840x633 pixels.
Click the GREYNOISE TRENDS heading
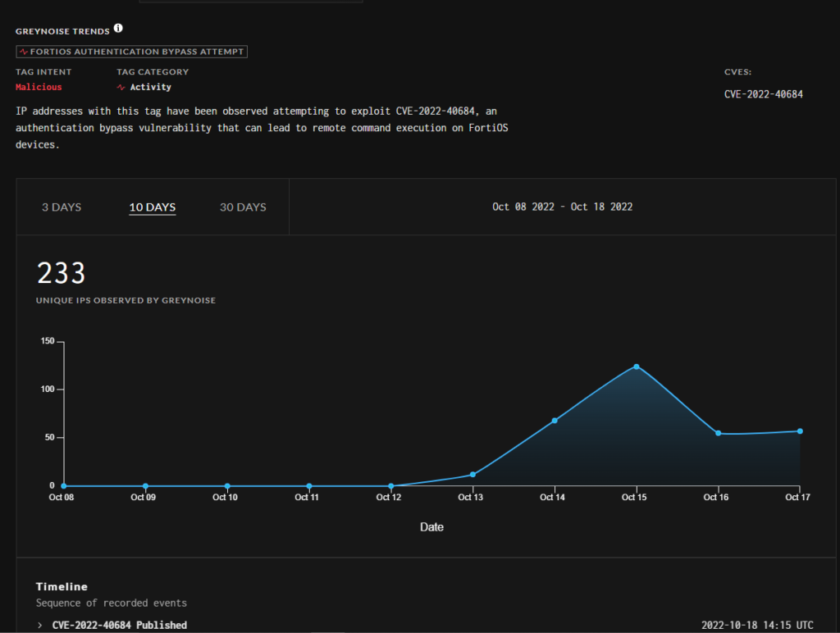point(62,31)
